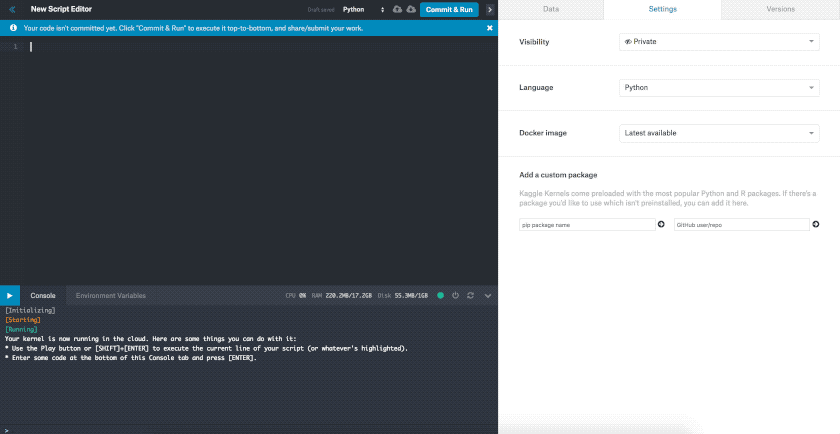Add the GitHub repo with arrow icon
The width and height of the screenshot is (840, 434).
(x=815, y=225)
